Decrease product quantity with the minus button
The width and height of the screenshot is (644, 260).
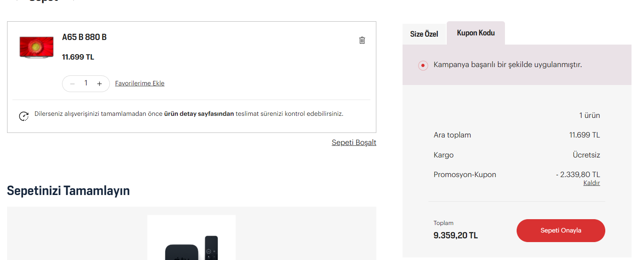coord(72,84)
